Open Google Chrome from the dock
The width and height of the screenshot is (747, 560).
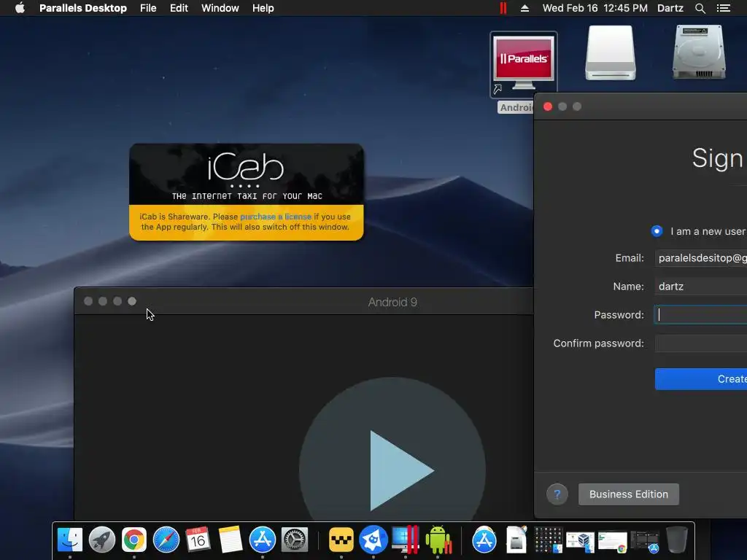(134, 540)
